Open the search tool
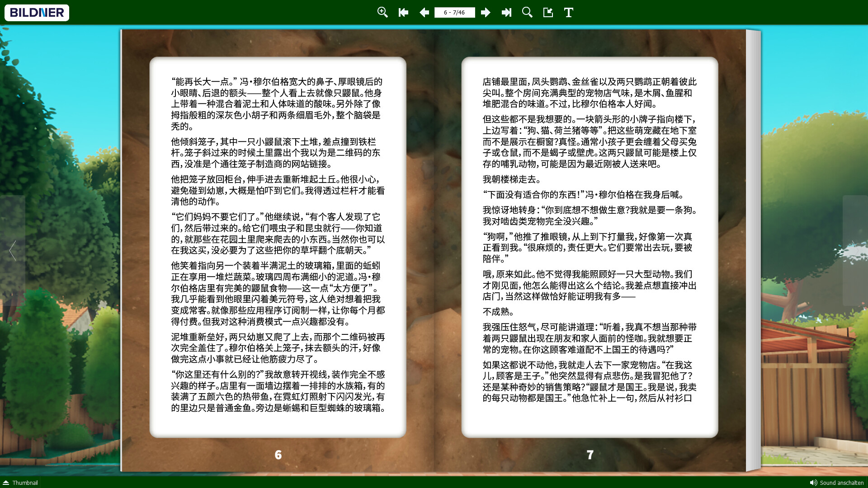The width and height of the screenshot is (868, 488). [527, 12]
